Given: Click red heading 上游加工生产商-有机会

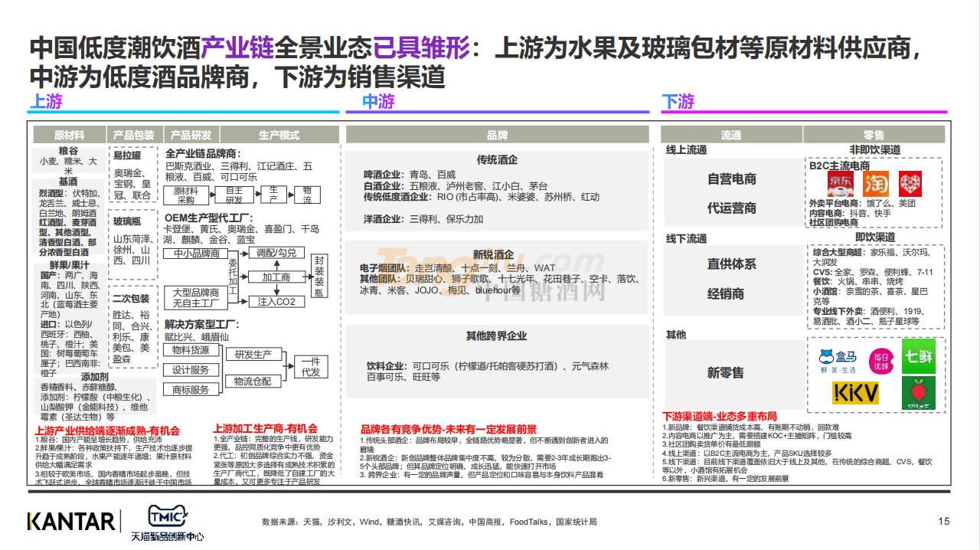Looking at the screenshot, I should (264, 428).
